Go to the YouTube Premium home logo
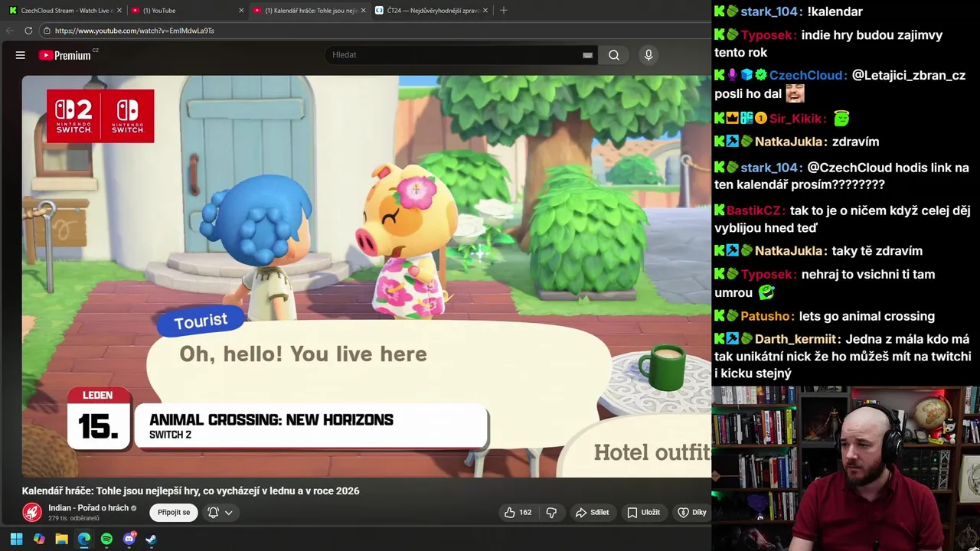This screenshot has width=980, height=551. tap(65, 55)
